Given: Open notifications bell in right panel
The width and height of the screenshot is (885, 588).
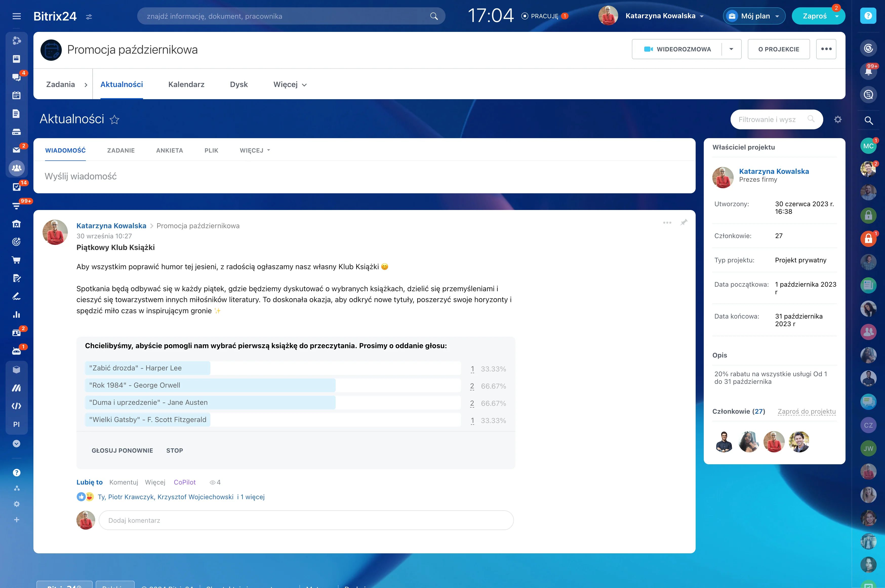Looking at the screenshot, I should coord(868,71).
